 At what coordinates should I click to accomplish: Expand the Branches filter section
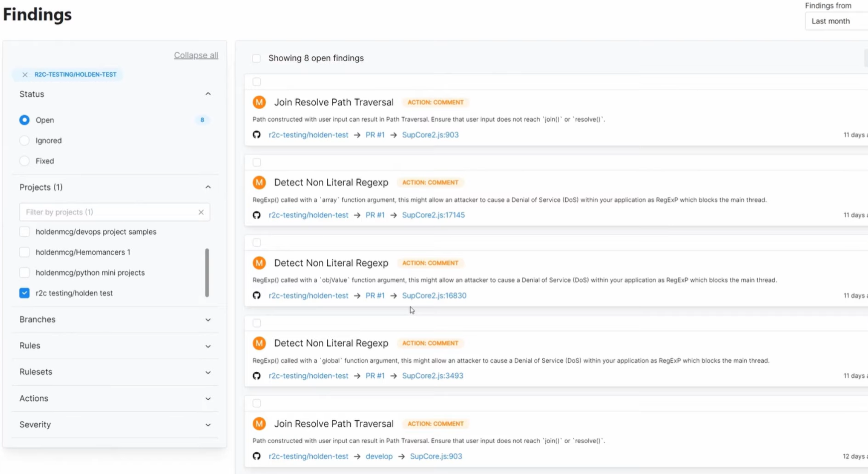(208, 319)
